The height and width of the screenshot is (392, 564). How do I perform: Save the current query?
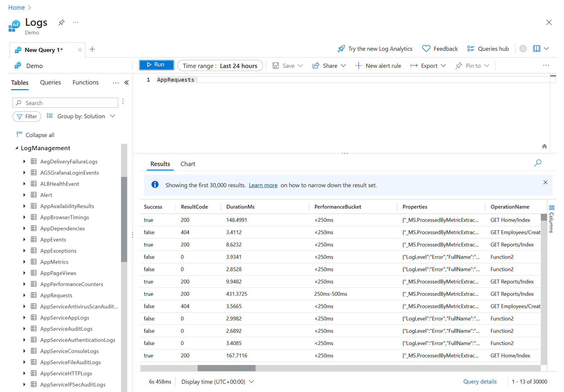pyautogui.click(x=287, y=65)
